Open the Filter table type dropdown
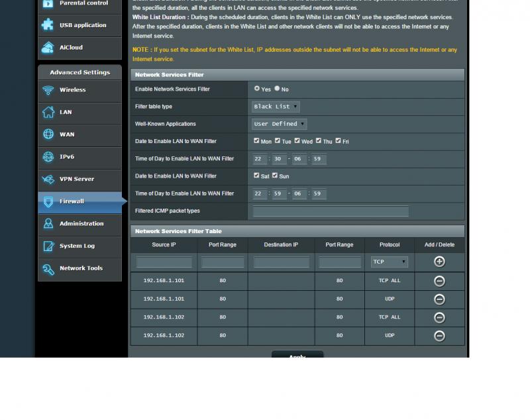 pos(276,107)
